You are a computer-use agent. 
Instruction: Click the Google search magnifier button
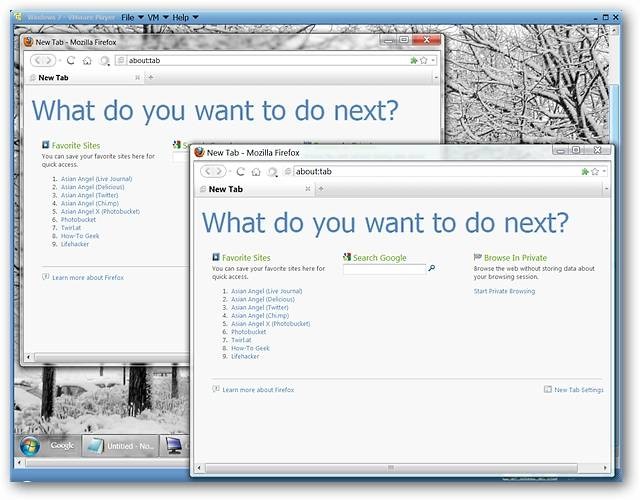(431, 268)
